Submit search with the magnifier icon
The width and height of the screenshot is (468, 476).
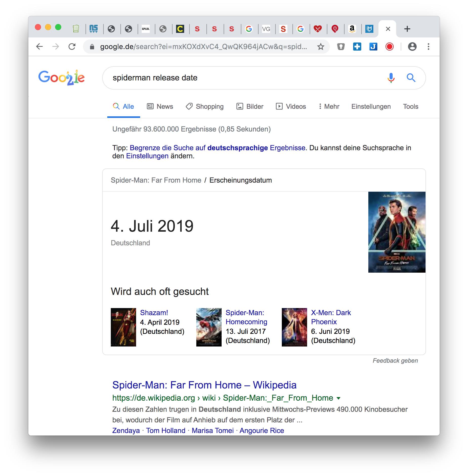point(411,78)
